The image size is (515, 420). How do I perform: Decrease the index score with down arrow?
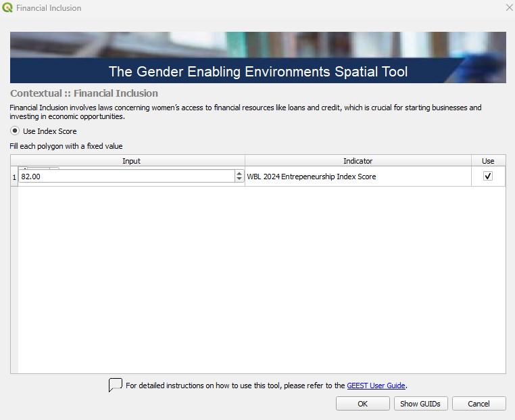[x=239, y=179]
